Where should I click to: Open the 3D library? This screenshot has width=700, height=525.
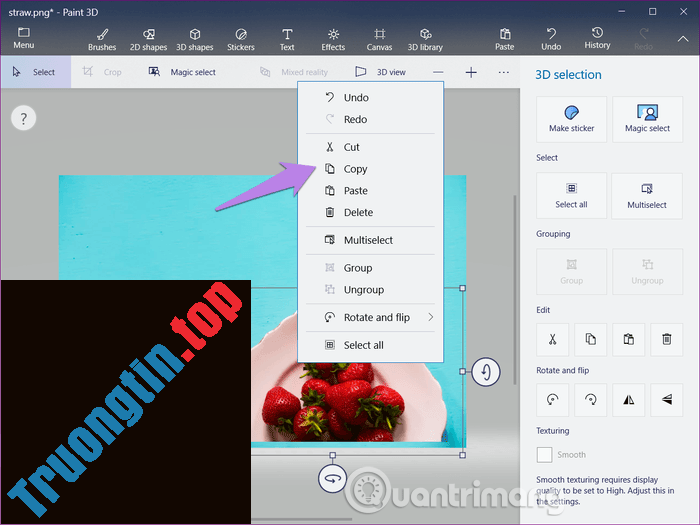pyautogui.click(x=425, y=39)
